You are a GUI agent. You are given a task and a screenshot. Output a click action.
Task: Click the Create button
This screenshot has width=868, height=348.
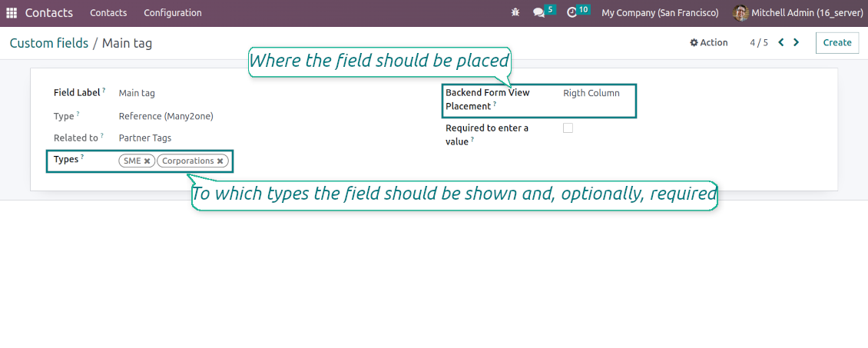tap(837, 43)
